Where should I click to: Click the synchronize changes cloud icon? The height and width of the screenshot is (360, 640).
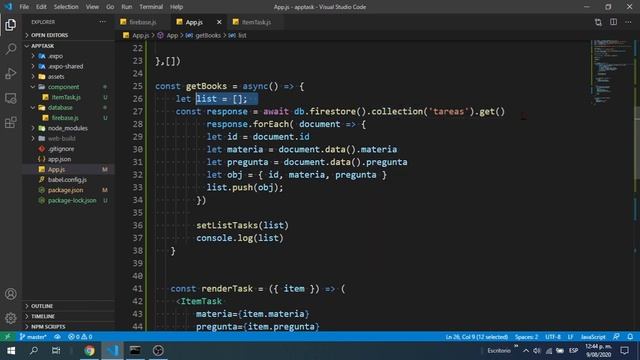tap(58, 337)
